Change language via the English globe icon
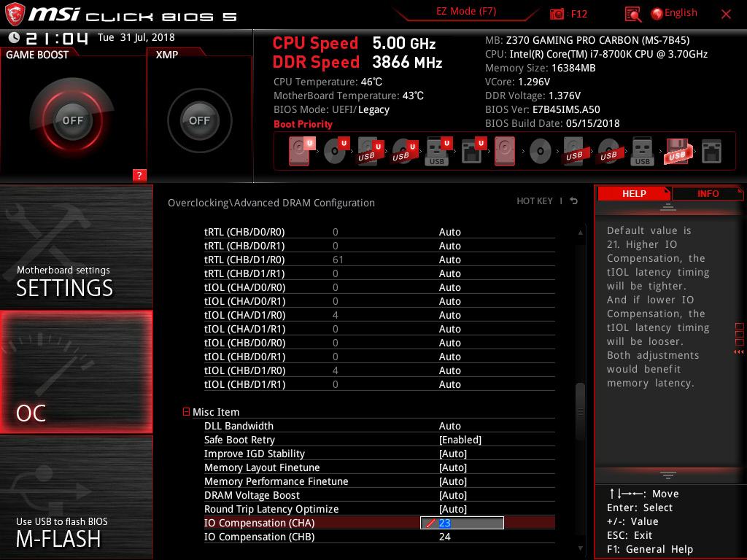Screen dimensions: 747x560 click(x=657, y=14)
